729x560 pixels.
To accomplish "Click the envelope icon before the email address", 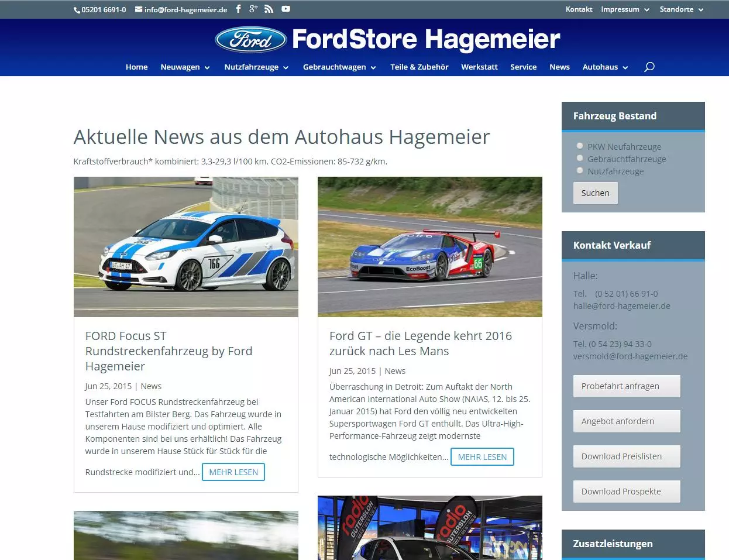I will point(139,9).
